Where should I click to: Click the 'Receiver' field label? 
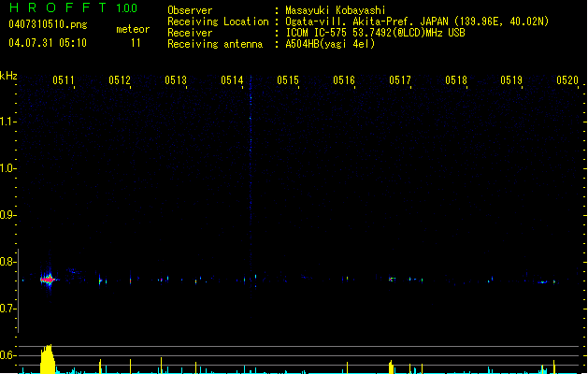pyautogui.click(x=190, y=33)
